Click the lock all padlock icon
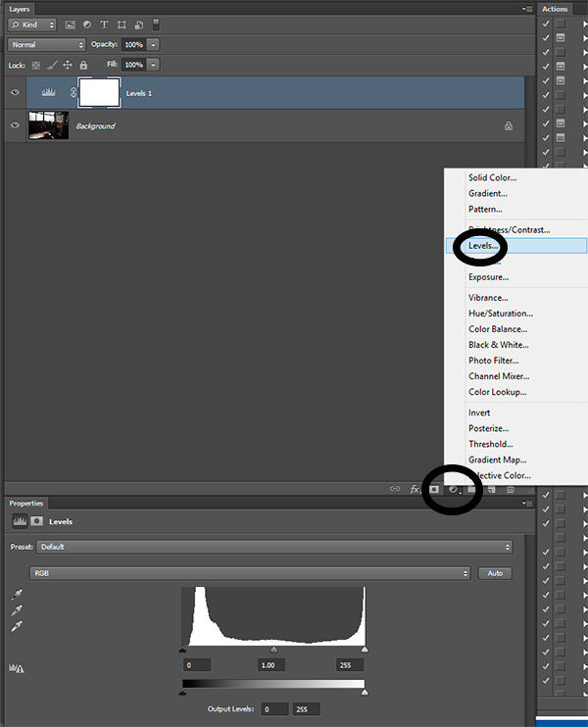Viewport: 588px width, 727px height. pyautogui.click(x=83, y=65)
